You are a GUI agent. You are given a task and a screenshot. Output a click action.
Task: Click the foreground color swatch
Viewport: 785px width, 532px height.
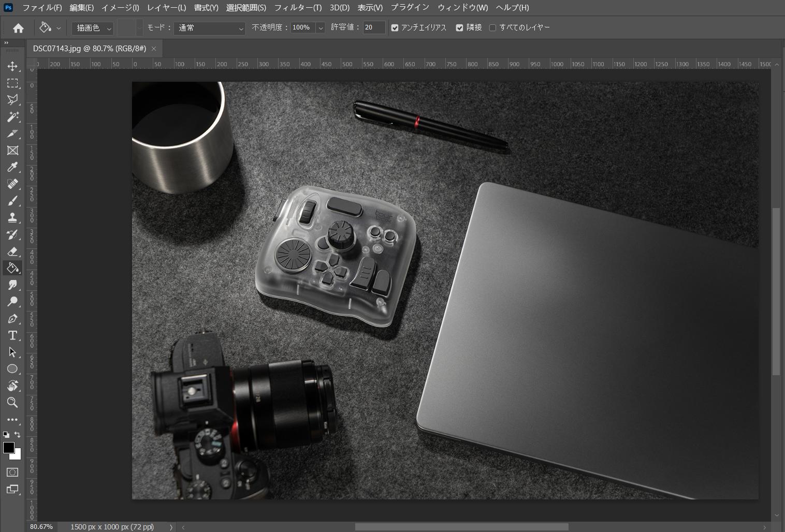(9, 448)
